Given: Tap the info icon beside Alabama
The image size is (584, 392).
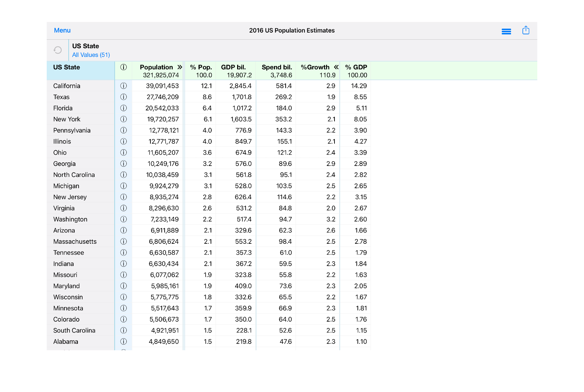Looking at the screenshot, I should point(124,341).
